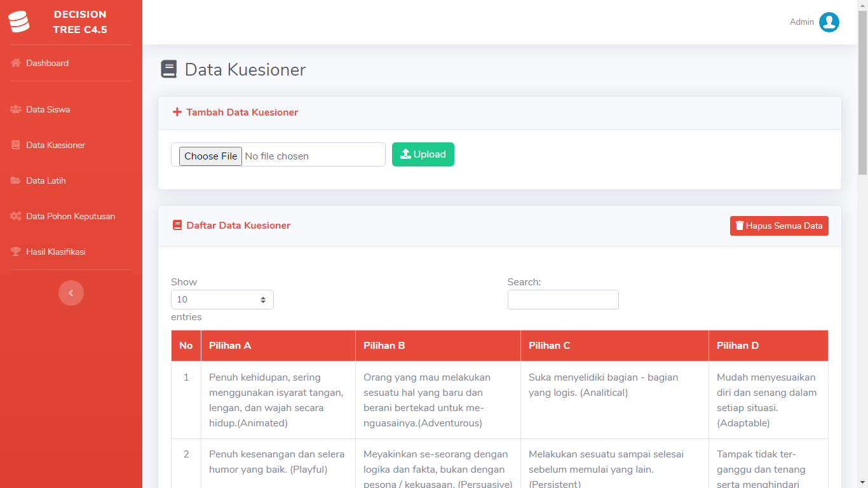Click the upload arrow icon on Upload button
This screenshot has height=488, width=868.
405,154
